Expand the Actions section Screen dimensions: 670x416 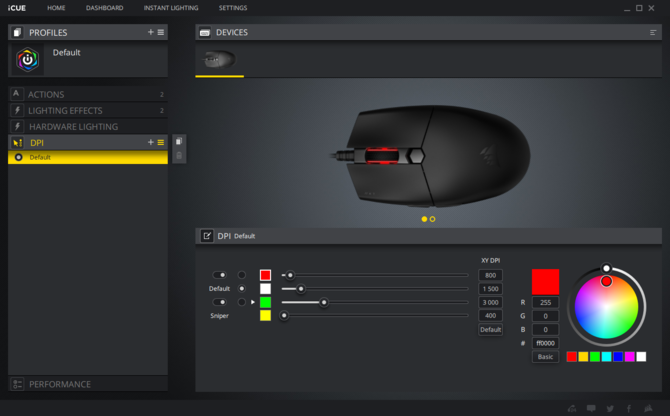point(88,94)
